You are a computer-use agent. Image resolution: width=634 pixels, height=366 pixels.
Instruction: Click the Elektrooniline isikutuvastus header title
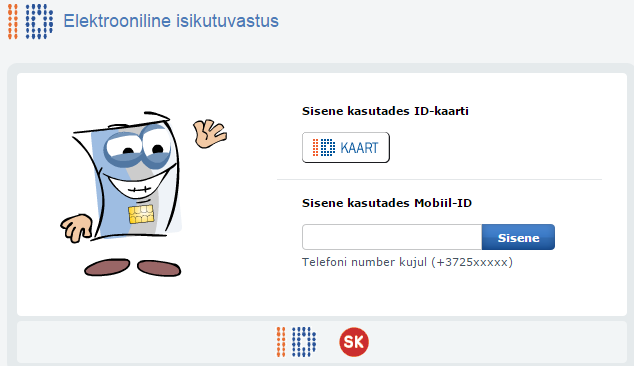tap(171, 21)
